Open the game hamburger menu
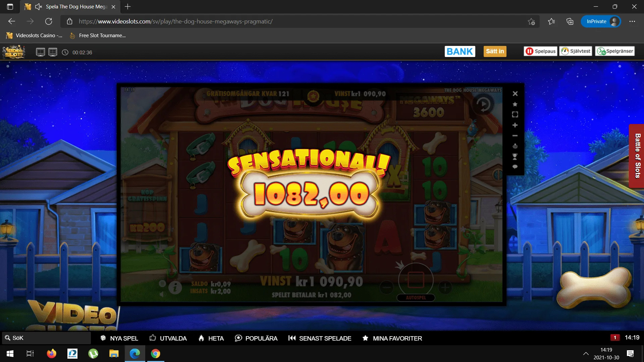The height and width of the screenshot is (362, 644). pyautogui.click(x=162, y=284)
